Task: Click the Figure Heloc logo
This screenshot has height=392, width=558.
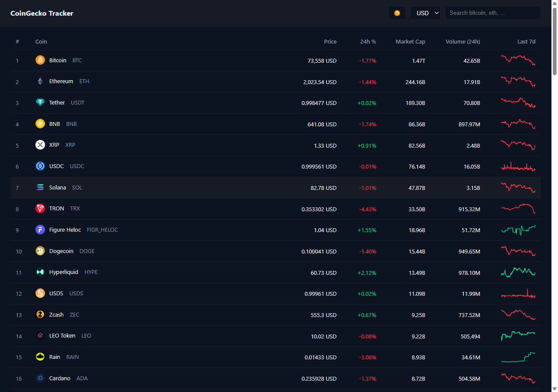Action: tap(40, 230)
